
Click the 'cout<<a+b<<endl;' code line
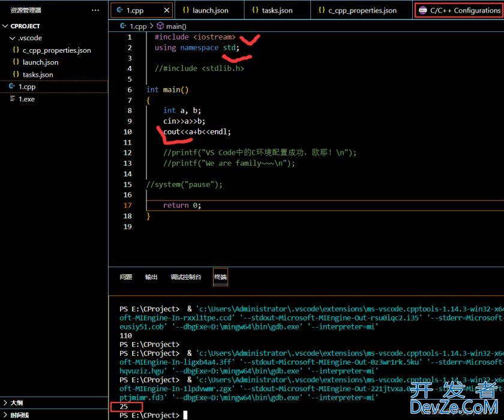coord(197,132)
